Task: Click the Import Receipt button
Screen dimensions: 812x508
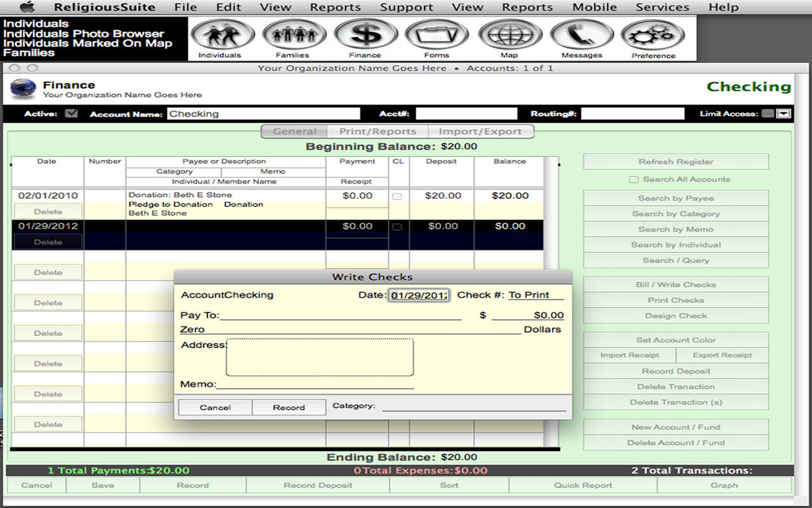Action: click(x=629, y=355)
